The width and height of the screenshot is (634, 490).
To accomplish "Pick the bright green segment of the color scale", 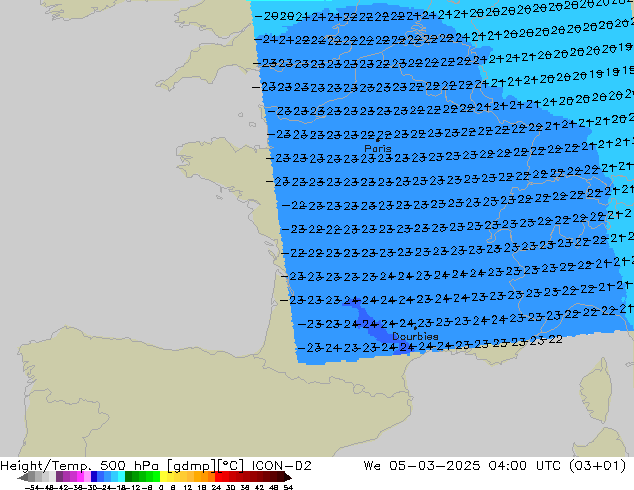I will (156, 477).
